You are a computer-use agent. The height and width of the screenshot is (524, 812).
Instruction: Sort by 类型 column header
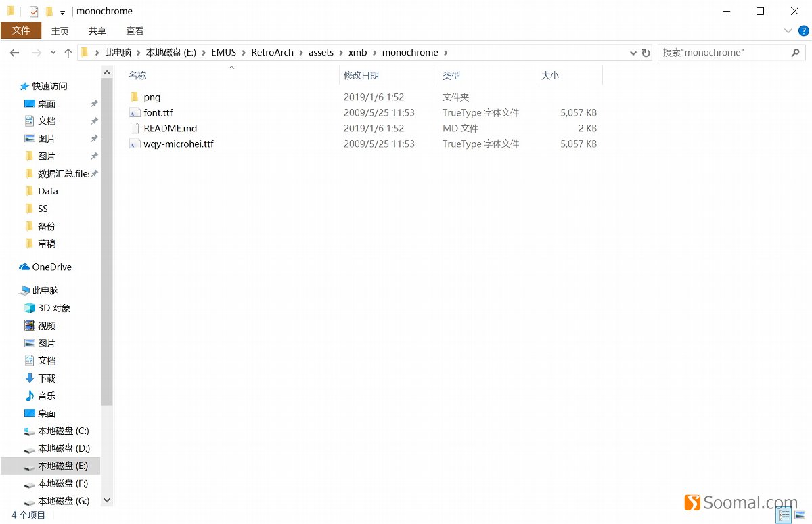coord(487,75)
